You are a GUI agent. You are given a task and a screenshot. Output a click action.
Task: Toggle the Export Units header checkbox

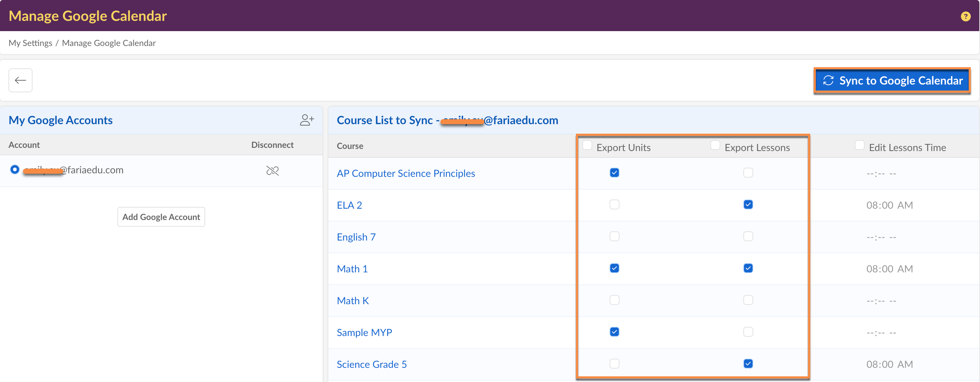(x=587, y=145)
